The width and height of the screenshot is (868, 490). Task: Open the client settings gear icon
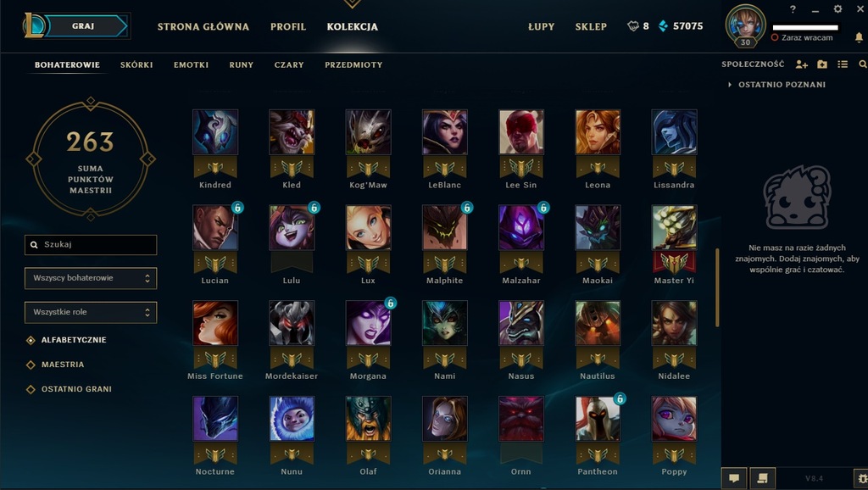(x=837, y=8)
